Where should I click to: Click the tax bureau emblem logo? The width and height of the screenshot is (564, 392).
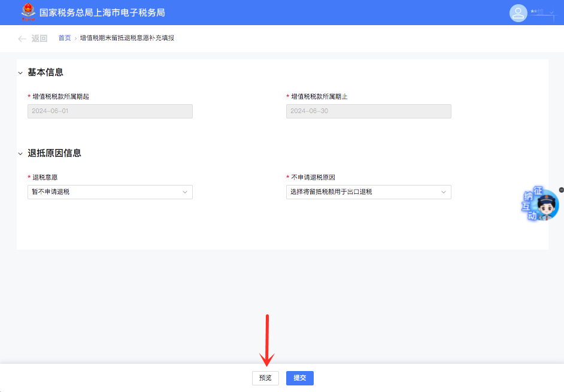[28, 12]
